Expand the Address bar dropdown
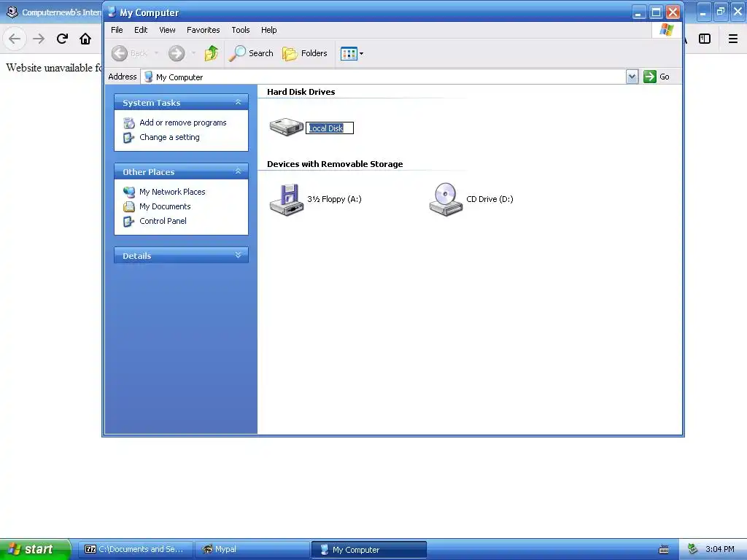Screen dimensions: 747x560 point(632,77)
